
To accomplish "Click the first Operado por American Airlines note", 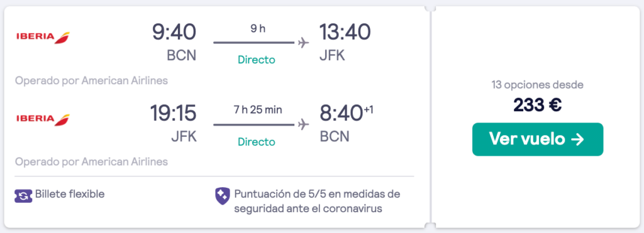I will pyautogui.click(x=92, y=81).
